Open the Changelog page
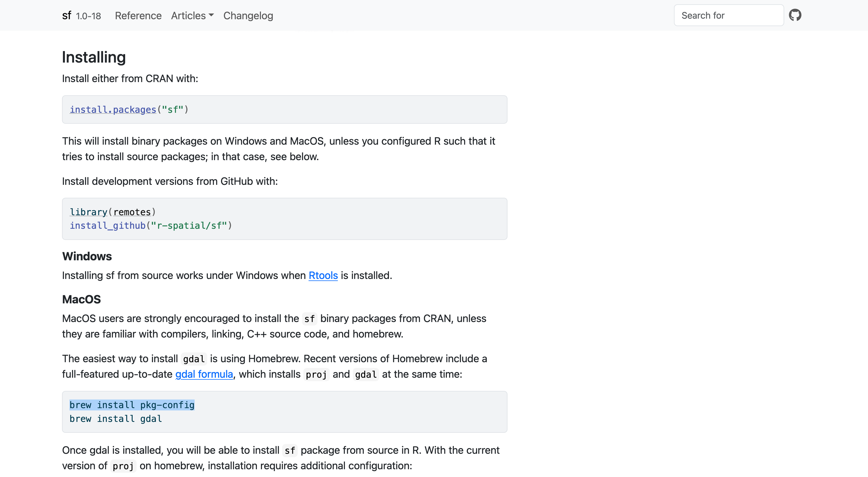The image size is (868, 477). [x=248, y=15]
